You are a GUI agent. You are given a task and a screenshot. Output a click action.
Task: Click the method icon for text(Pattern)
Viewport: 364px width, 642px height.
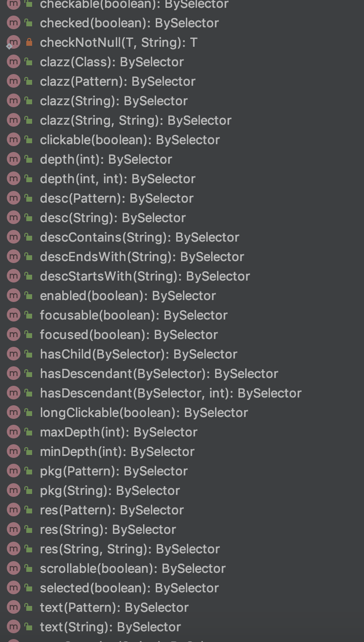pyautogui.click(x=14, y=607)
